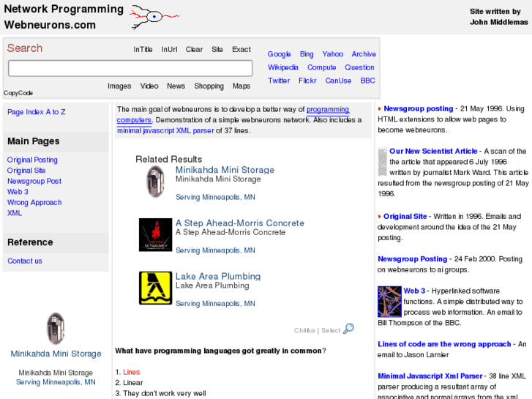The image size is (532, 399).
Task: Choose the News search type
Action: click(176, 86)
